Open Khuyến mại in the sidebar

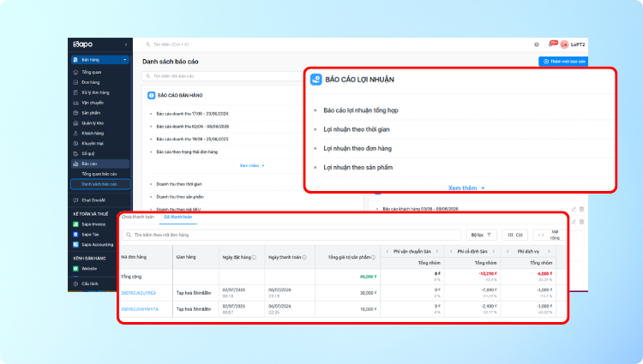[93, 143]
